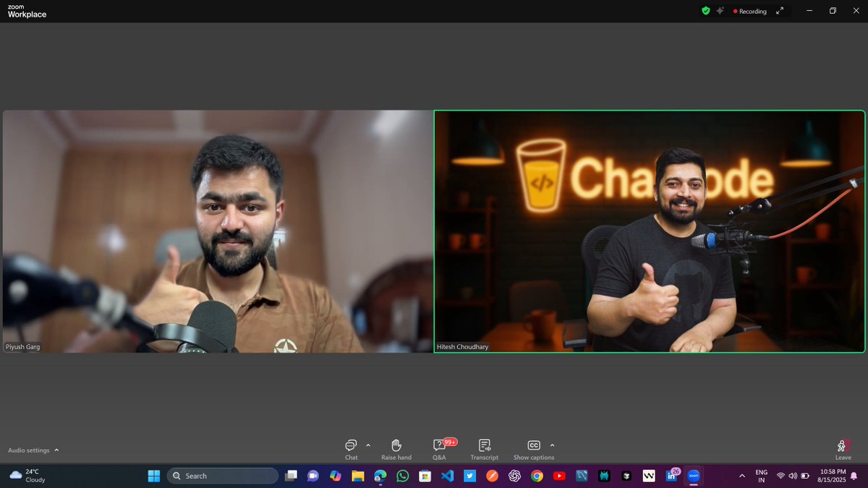This screenshot has width=868, height=488.
Task: Click the Hitesh Choudhary name label
Action: [463, 347]
